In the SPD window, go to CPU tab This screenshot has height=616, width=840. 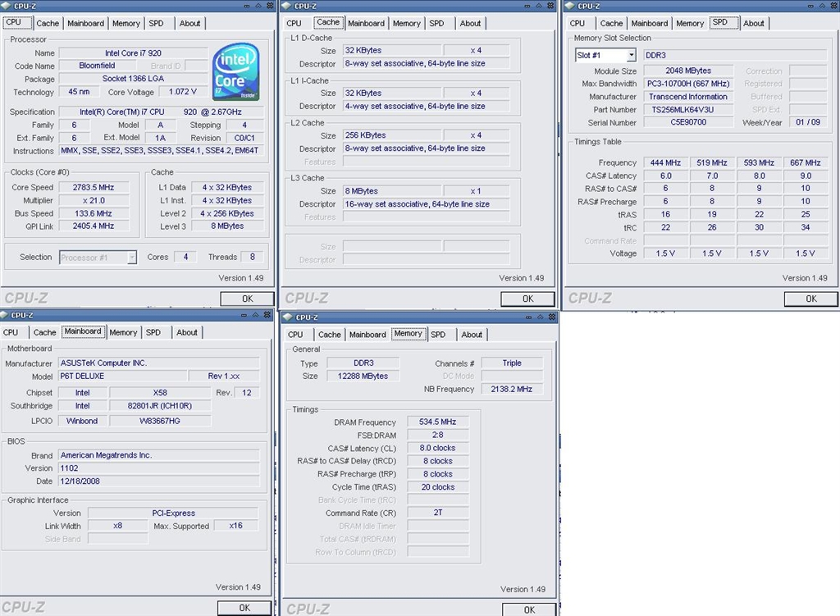click(577, 24)
